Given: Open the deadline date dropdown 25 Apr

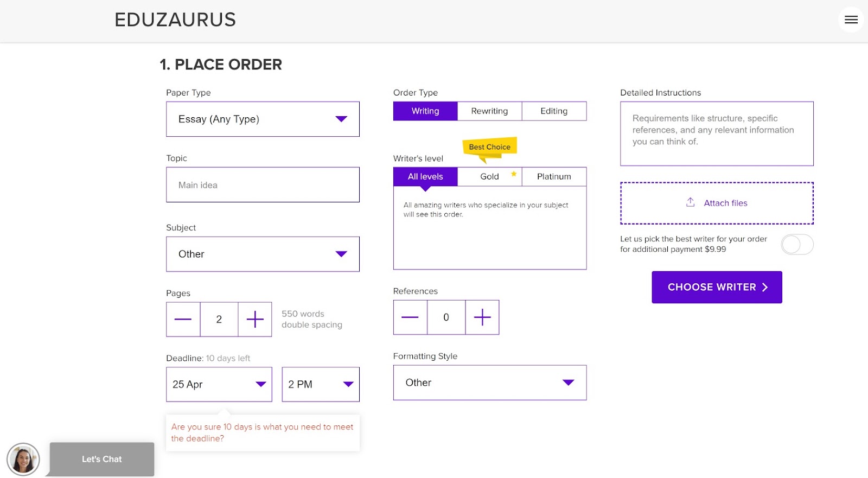Looking at the screenshot, I should 219,384.
